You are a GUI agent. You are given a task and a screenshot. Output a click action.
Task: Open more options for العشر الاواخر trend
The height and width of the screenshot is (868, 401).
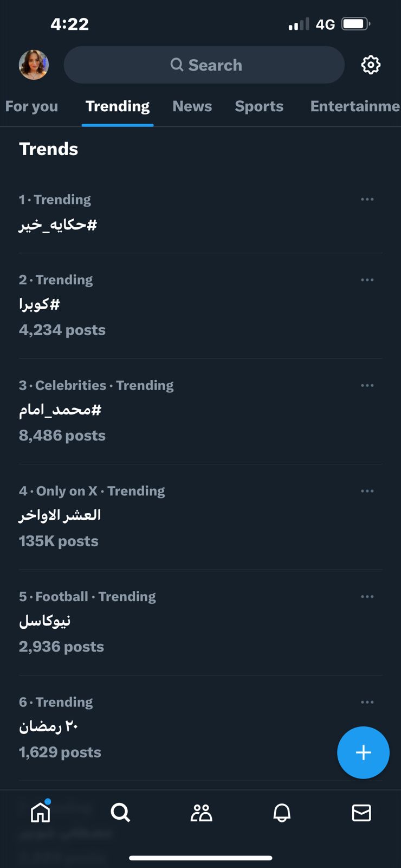pos(367,491)
